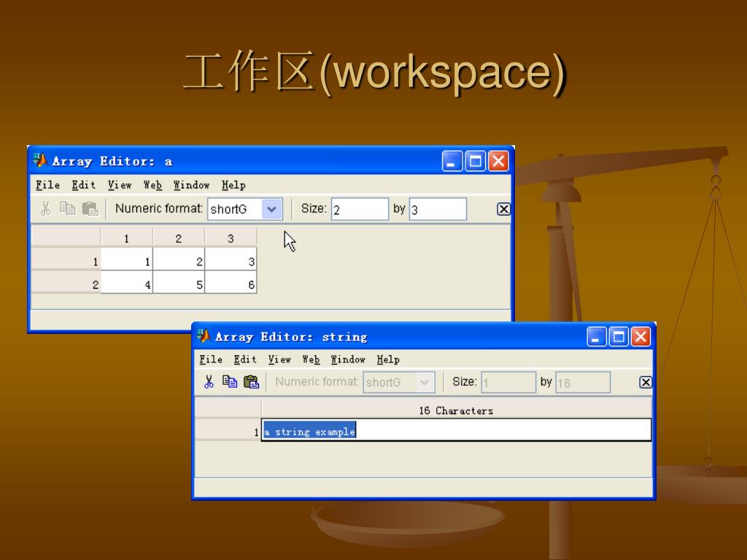This screenshot has width=747, height=560.
Task: Open File menu in string editor
Action: click(211, 359)
